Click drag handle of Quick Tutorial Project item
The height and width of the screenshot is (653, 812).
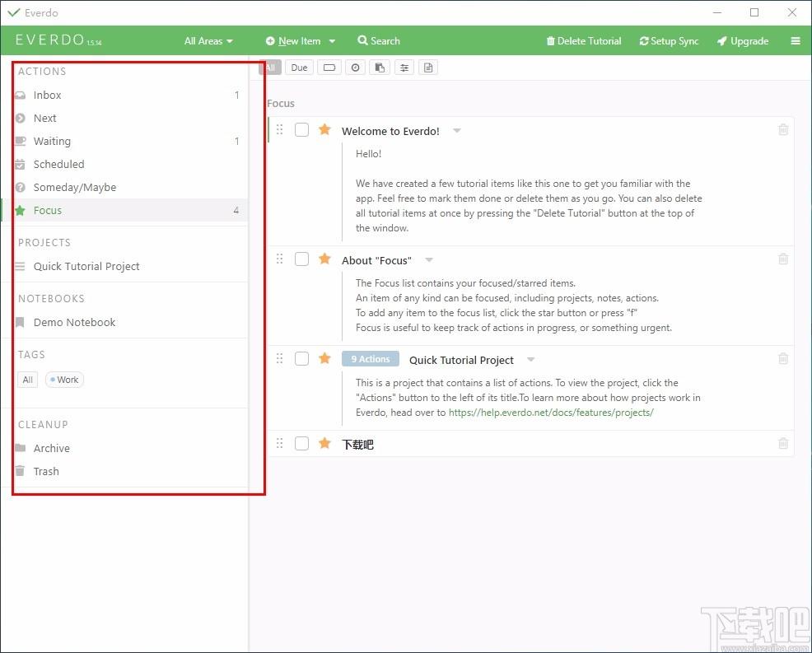[280, 358]
